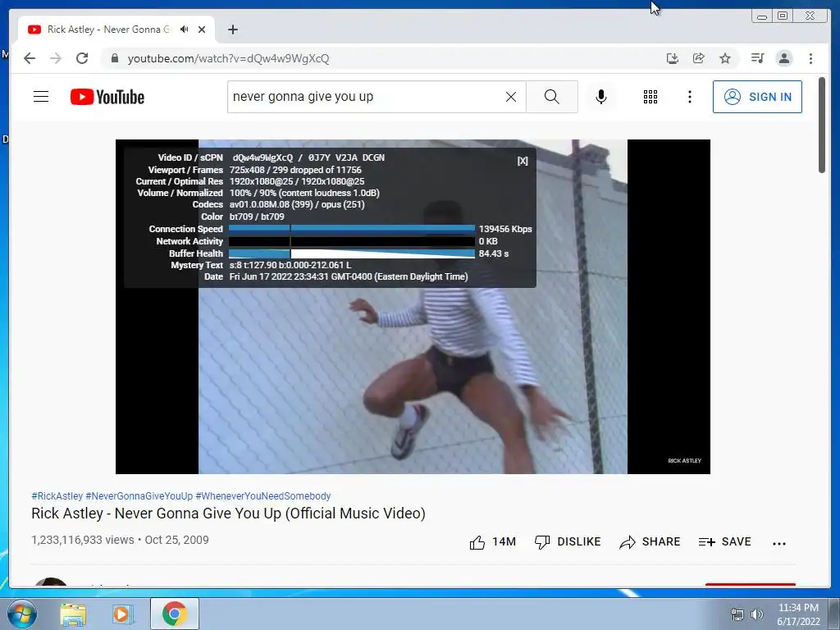Like the video (14M)

click(x=492, y=542)
